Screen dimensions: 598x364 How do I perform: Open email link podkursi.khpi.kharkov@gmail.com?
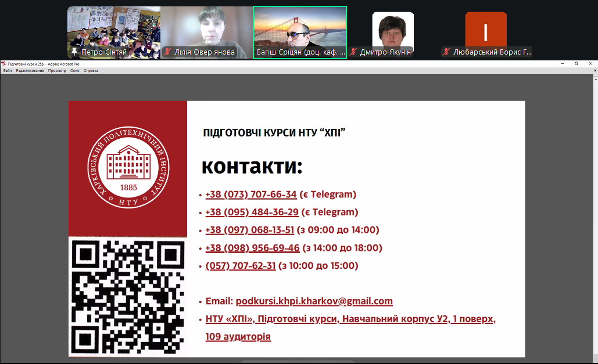click(314, 301)
